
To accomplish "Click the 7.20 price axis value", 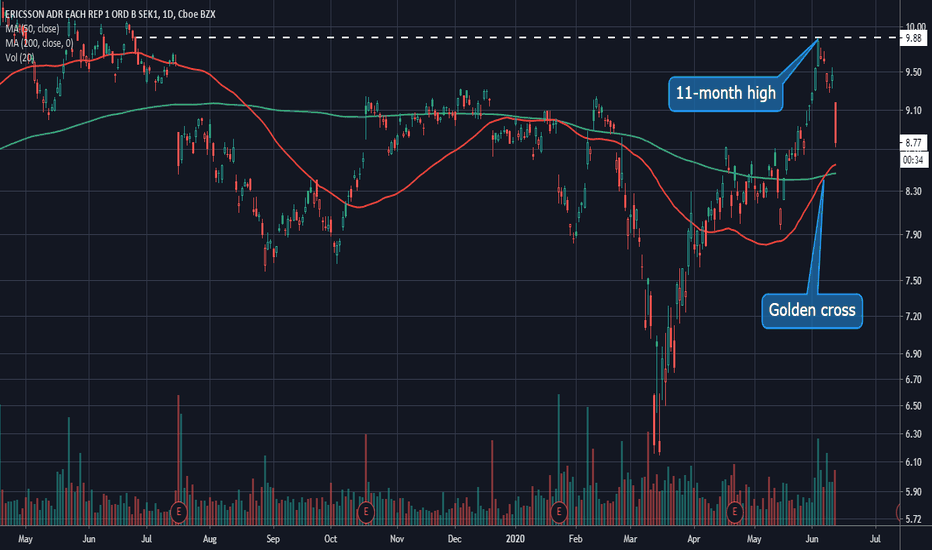I will click(x=913, y=316).
